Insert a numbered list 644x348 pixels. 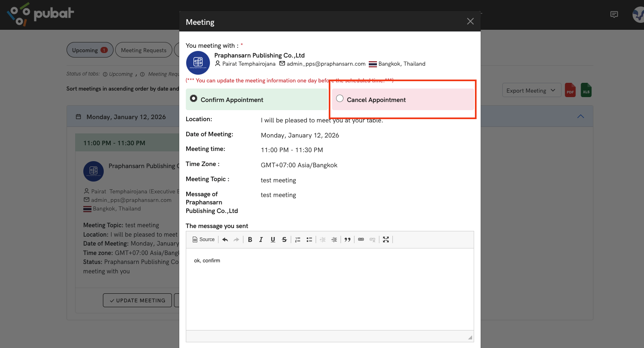click(298, 239)
